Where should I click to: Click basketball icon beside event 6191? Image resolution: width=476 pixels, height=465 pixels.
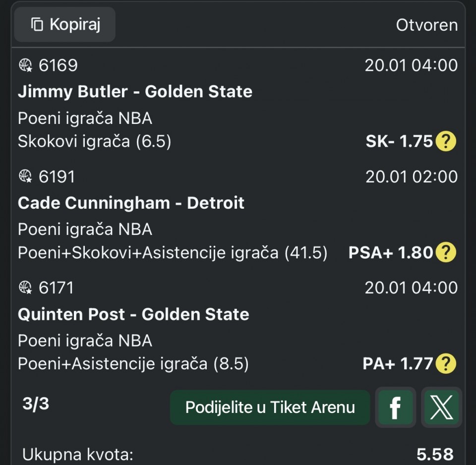click(x=25, y=176)
